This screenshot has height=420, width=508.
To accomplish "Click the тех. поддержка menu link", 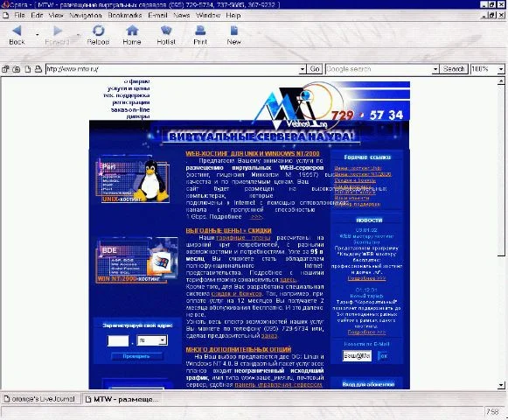I will tap(127, 95).
